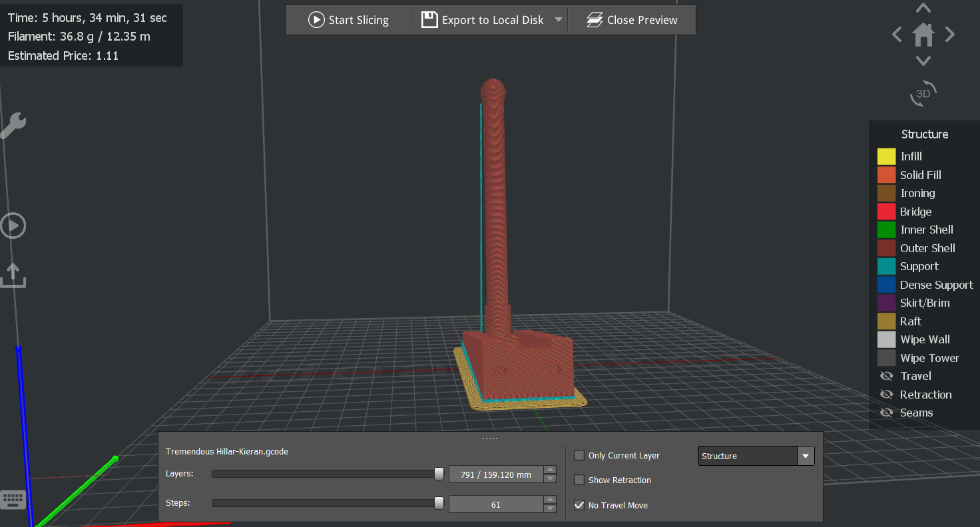
Task: Click the Layers slider handle
Action: click(x=439, y=474)
